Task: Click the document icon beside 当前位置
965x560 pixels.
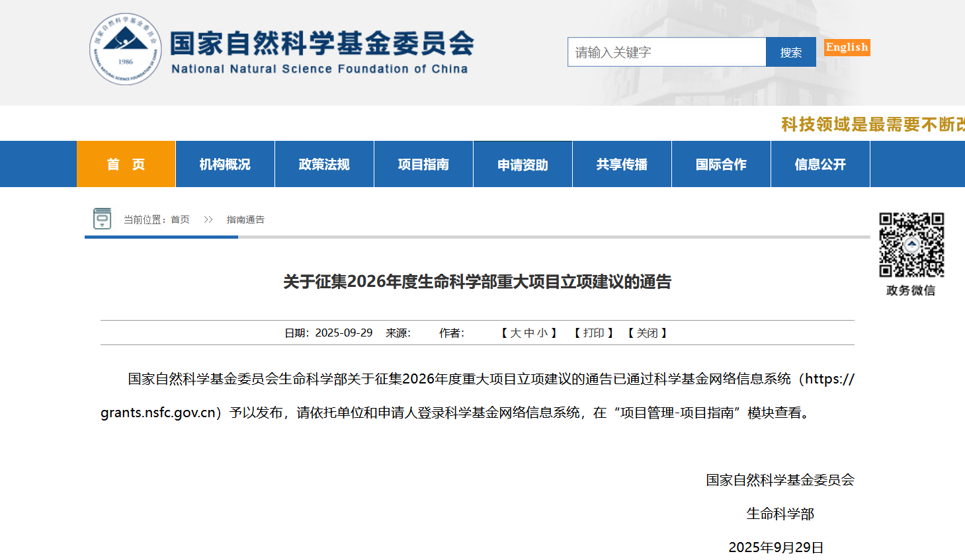Action: 102,218
